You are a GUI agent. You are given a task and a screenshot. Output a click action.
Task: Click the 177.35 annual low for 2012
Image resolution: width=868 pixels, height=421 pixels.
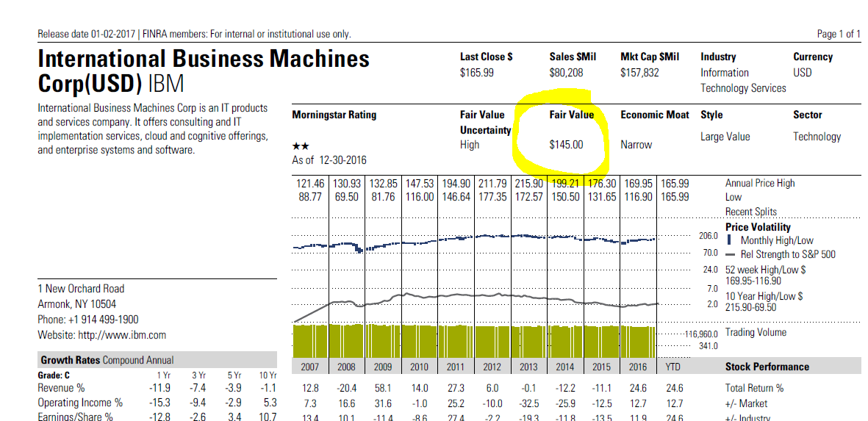pos(493,197)
